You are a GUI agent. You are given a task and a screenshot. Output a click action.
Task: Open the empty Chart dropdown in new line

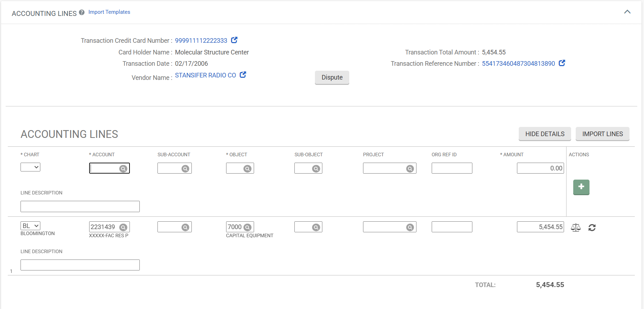pos(30,167)
